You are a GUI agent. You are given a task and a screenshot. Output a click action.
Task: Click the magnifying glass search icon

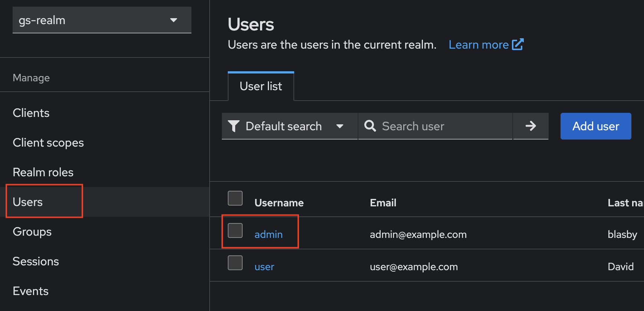click(x=370, y=126)
